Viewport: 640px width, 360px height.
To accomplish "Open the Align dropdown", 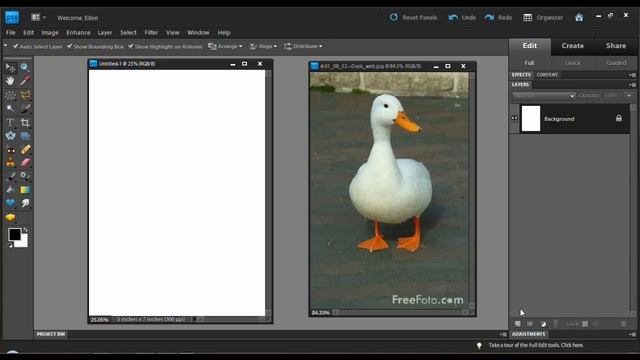I will point(263,46).
